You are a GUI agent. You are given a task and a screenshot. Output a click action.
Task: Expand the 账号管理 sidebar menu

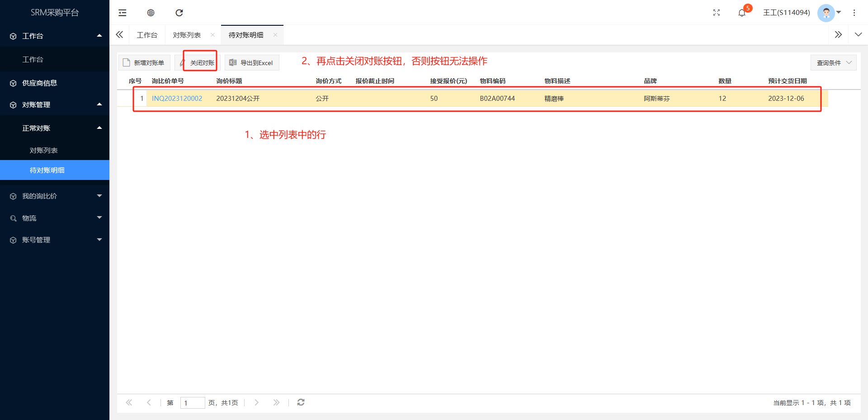tap(54, 240)
